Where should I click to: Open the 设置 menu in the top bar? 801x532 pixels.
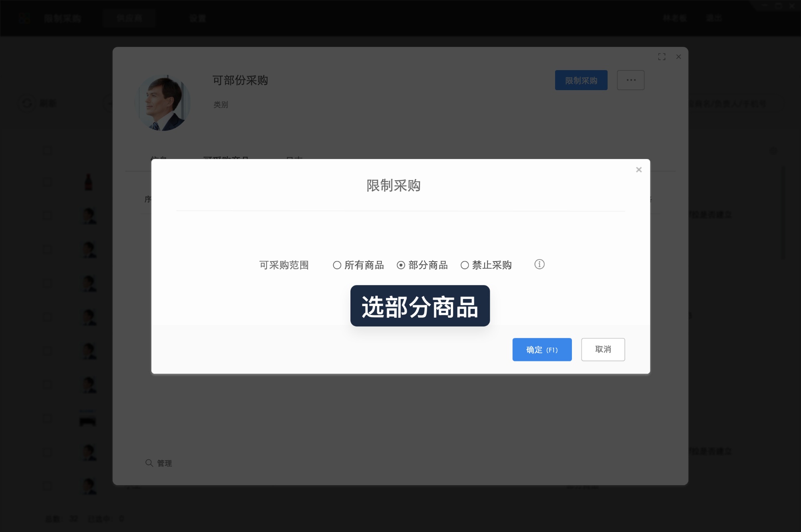[x=197, y=18]
